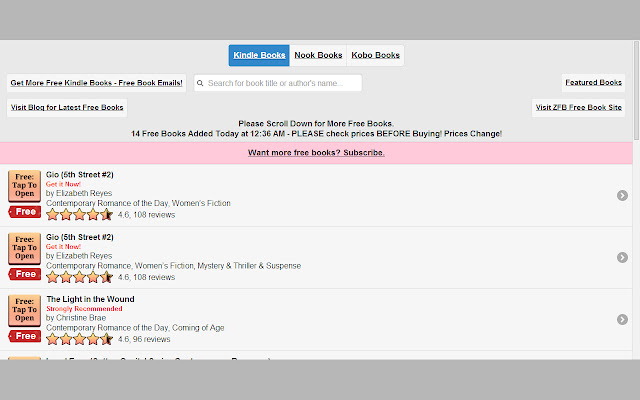The width and height of the screenshot is (640, 400).
Task: Open the arrow on the Mystery & Thriller & Suspense Gio row
Action: (622, 258)
